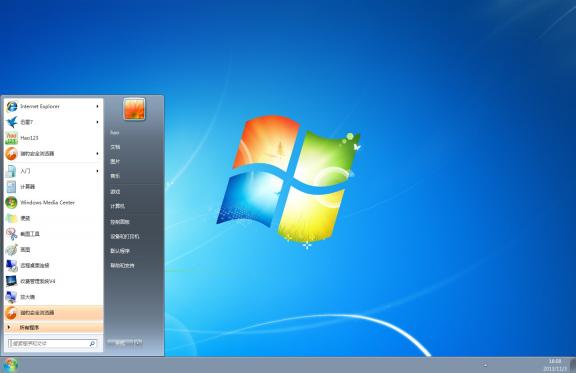The width and height of the screenshot is (576, 373).
Task: Open the highlighted orange browser entry above 所有程序
Action: coord(53,313)
